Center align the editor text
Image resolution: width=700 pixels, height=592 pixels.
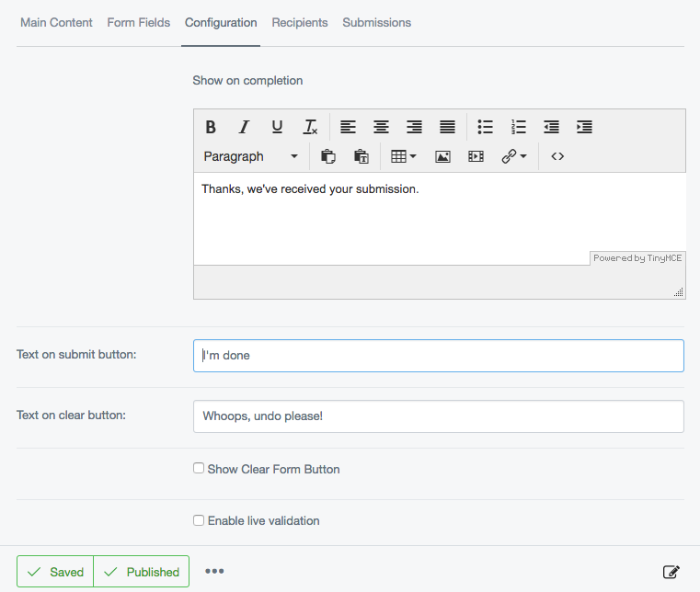tap(381, 127)
